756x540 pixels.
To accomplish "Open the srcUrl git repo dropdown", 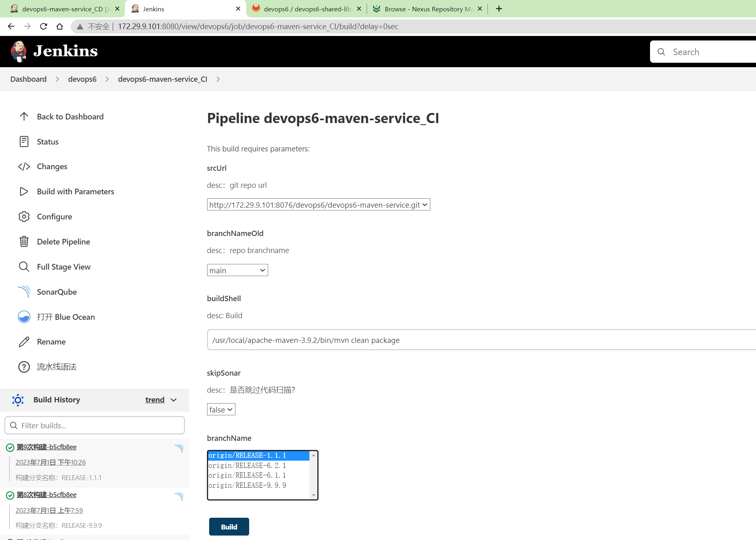I will click(x=318, y=205).
